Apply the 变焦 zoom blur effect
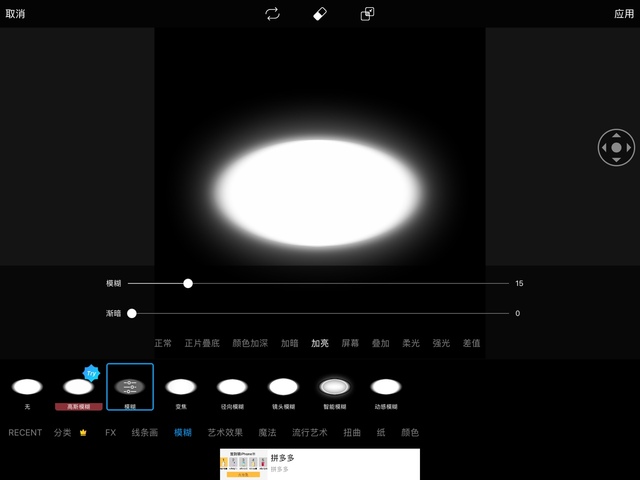Viewport: 640px width, 480px height. (x=181, y=387)
